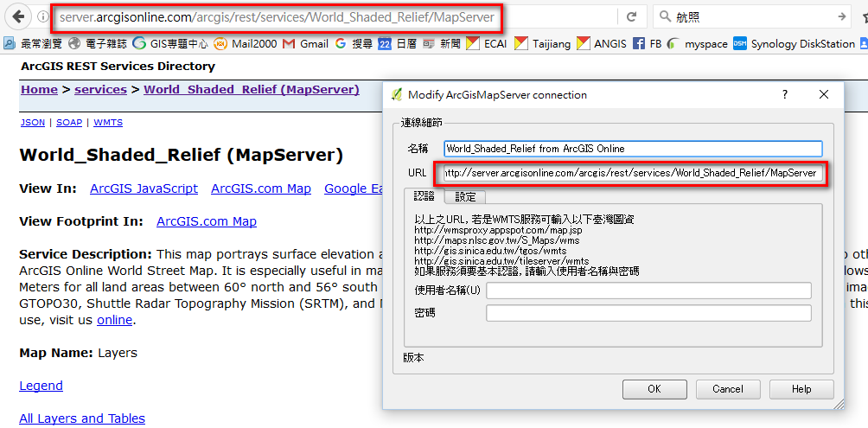Close the Modify ArcGisMapServer connection dialog
The height and width of the screenshot is (428, 868).
point(824,95)
